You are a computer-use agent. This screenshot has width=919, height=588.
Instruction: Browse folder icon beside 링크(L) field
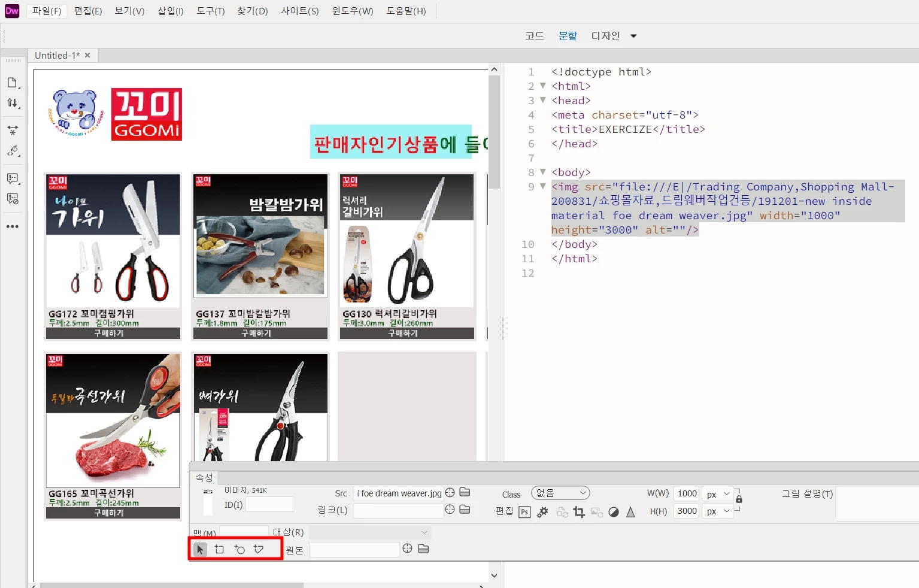[465, 510]
